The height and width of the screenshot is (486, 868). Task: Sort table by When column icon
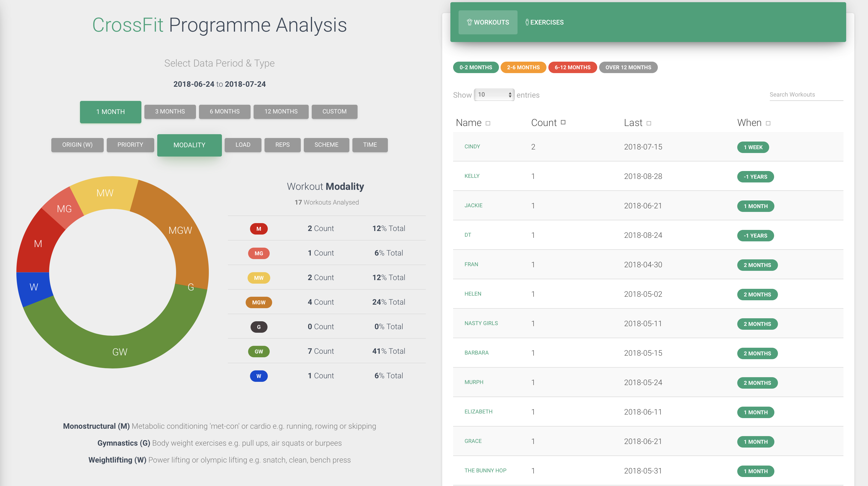coord(768,124)
